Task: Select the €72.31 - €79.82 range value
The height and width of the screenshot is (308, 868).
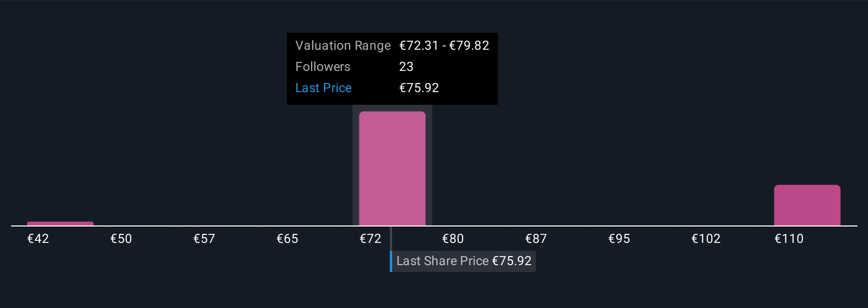Action: 444,46
